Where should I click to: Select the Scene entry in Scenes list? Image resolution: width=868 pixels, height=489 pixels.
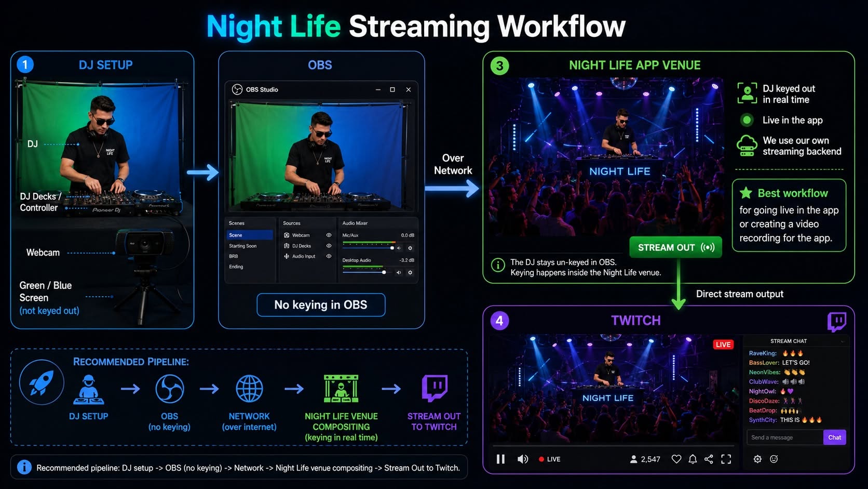click(x=250, y=235)
